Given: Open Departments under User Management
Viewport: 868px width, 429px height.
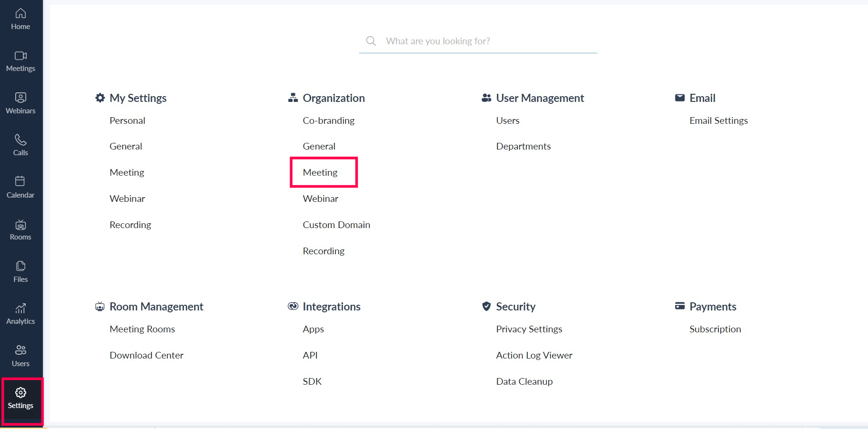Looking at the screenshot, I should coord(523,146).
